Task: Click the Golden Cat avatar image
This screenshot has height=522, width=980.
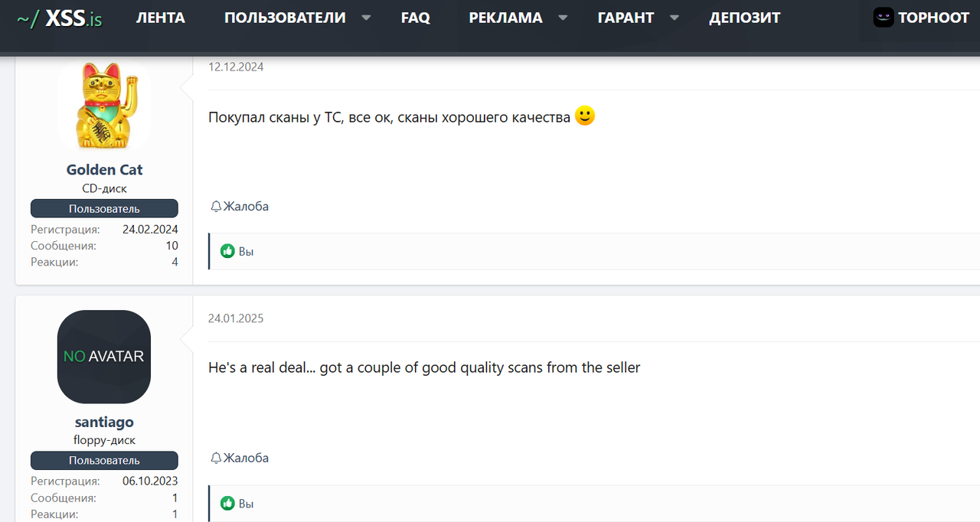Action: click(104, 106)
